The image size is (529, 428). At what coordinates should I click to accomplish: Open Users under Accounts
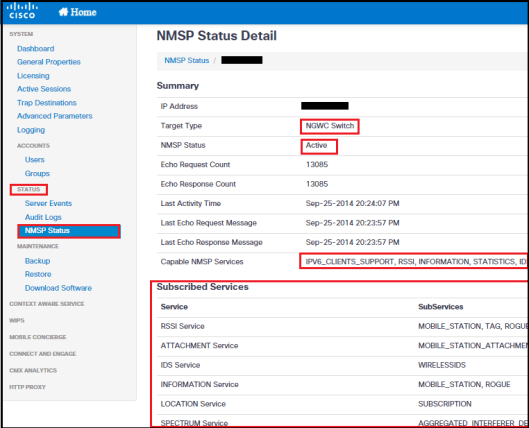(x=34, y=160)
